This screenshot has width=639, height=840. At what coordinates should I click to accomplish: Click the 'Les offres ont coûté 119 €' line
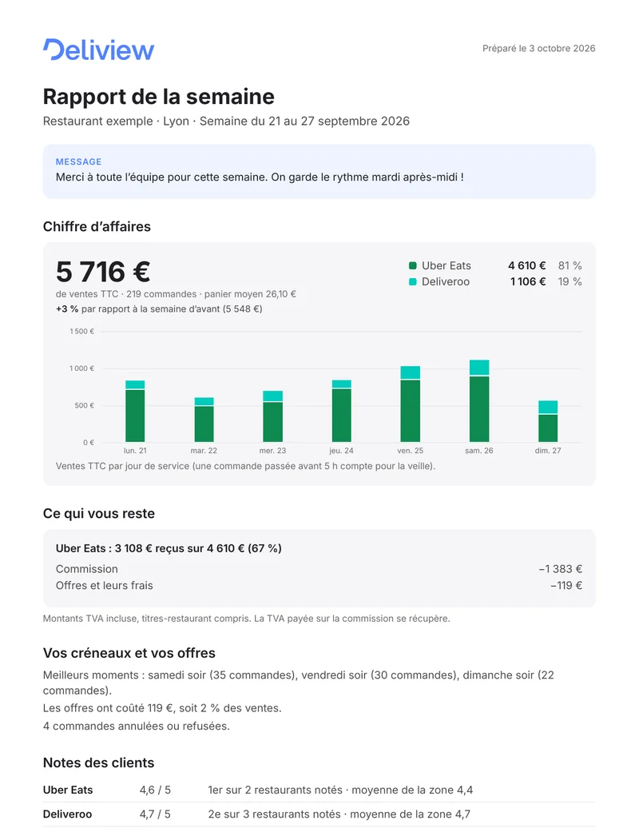pos(162,708)
